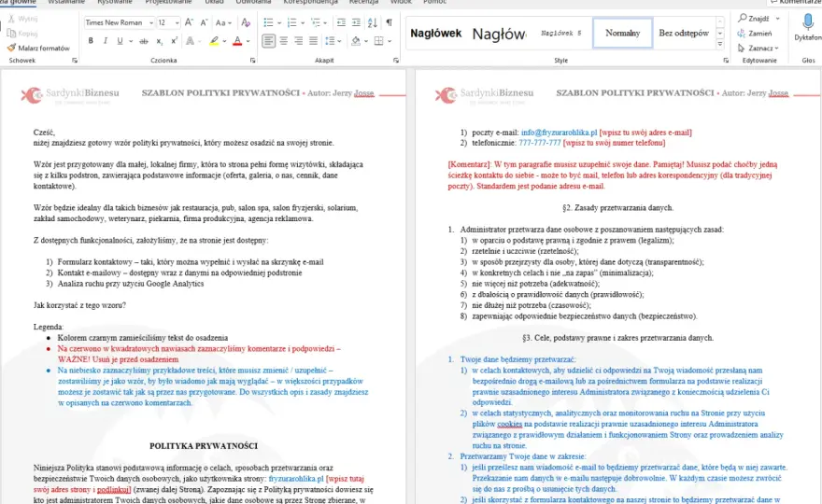Toggle left alignment button
Viewport: 822px width, 504px height.
[x=268, y=41]
